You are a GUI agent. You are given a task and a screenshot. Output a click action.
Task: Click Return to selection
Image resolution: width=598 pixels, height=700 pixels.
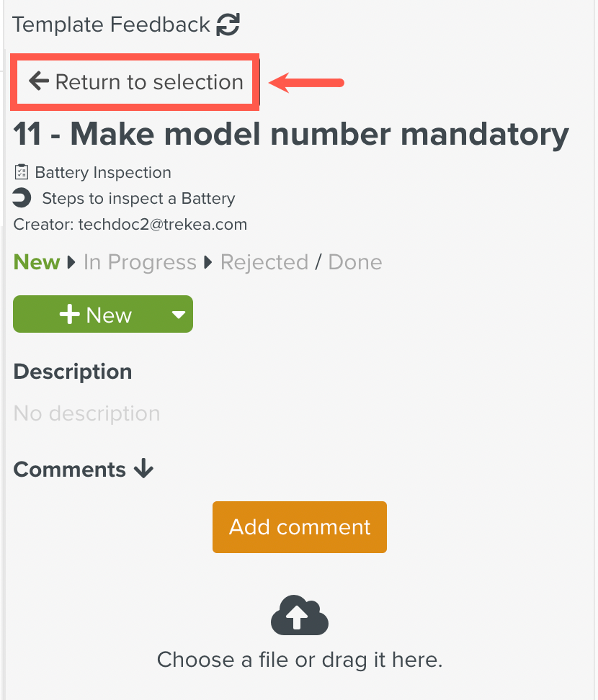click(135, 81)
